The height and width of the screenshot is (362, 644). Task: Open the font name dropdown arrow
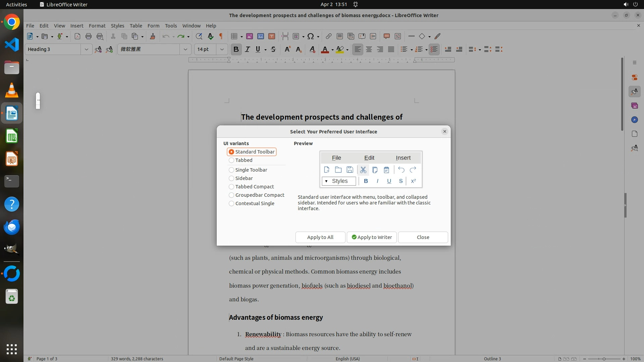185,49
